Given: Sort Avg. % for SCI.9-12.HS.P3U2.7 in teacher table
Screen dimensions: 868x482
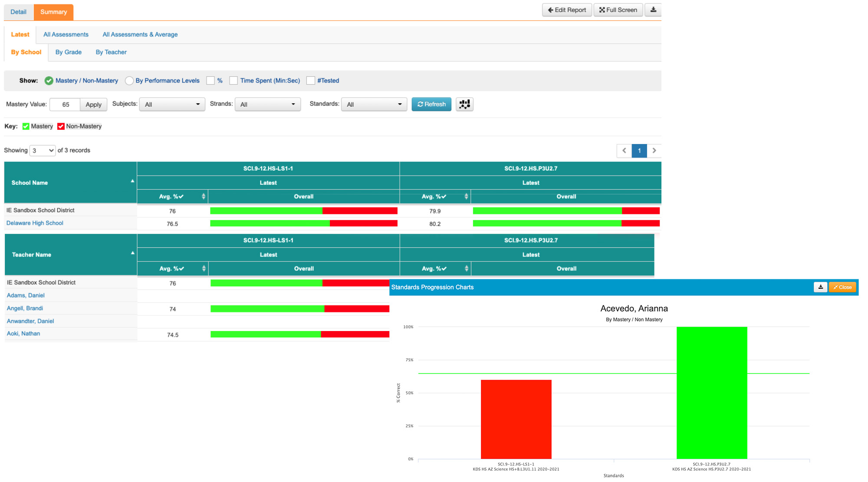Looking at the screenshot, I should point(467,269).
